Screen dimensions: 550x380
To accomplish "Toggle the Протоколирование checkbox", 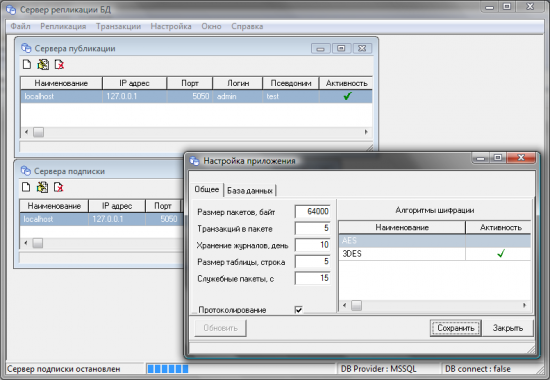I will point(298,310).
